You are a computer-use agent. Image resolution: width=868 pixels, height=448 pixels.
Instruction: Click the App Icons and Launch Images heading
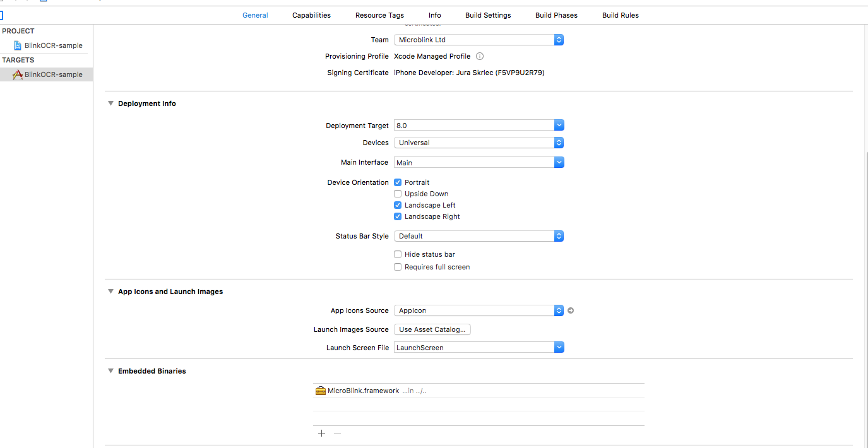170,292
